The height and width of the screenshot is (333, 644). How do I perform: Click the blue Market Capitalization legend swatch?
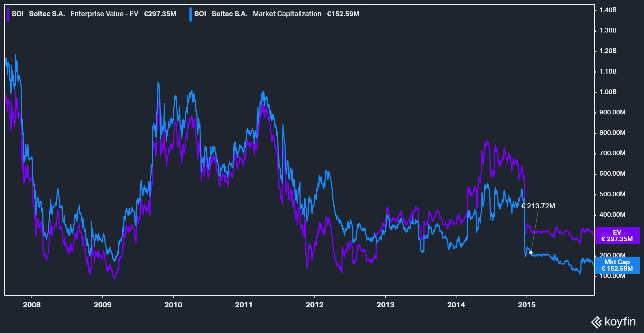191,14
